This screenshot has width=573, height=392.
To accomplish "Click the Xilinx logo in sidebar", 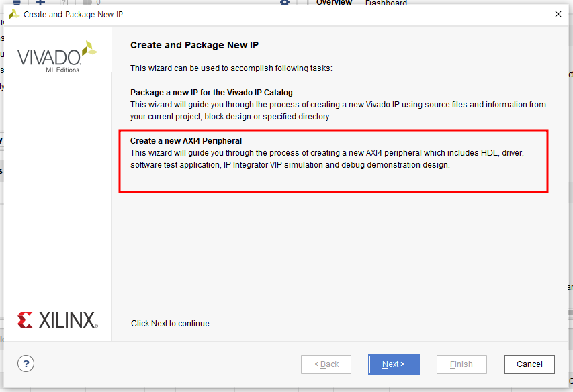I will [57, 320].
